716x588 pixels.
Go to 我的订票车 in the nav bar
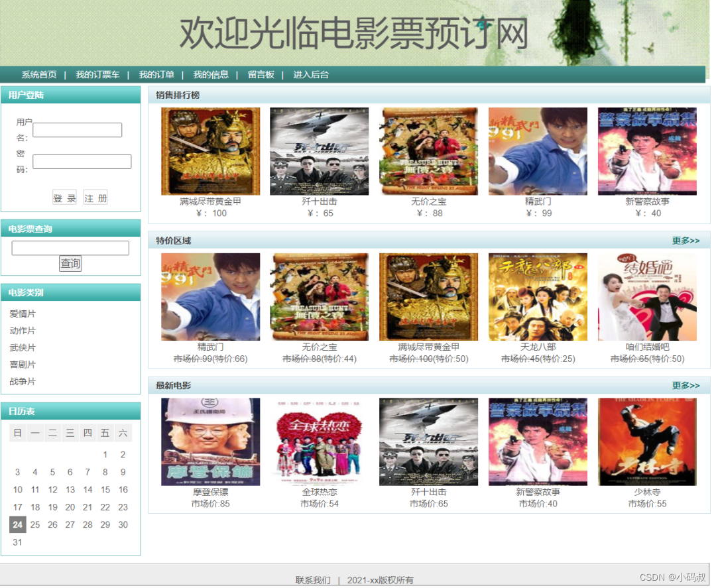[x=97, y=75]
